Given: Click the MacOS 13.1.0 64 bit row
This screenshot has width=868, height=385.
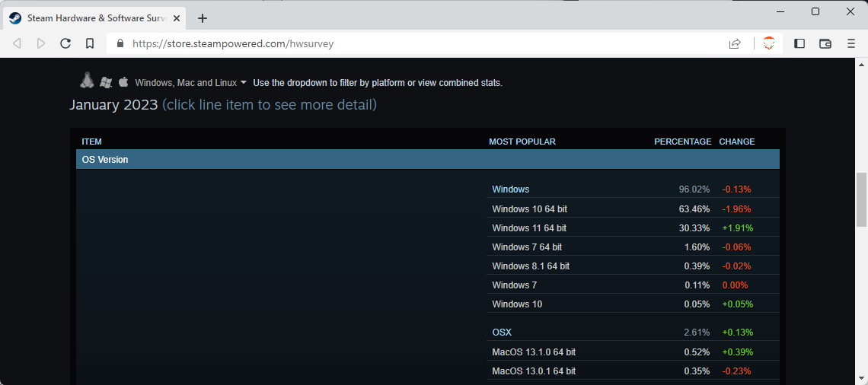Looking at the screenshot, I should tap(633, 352).
